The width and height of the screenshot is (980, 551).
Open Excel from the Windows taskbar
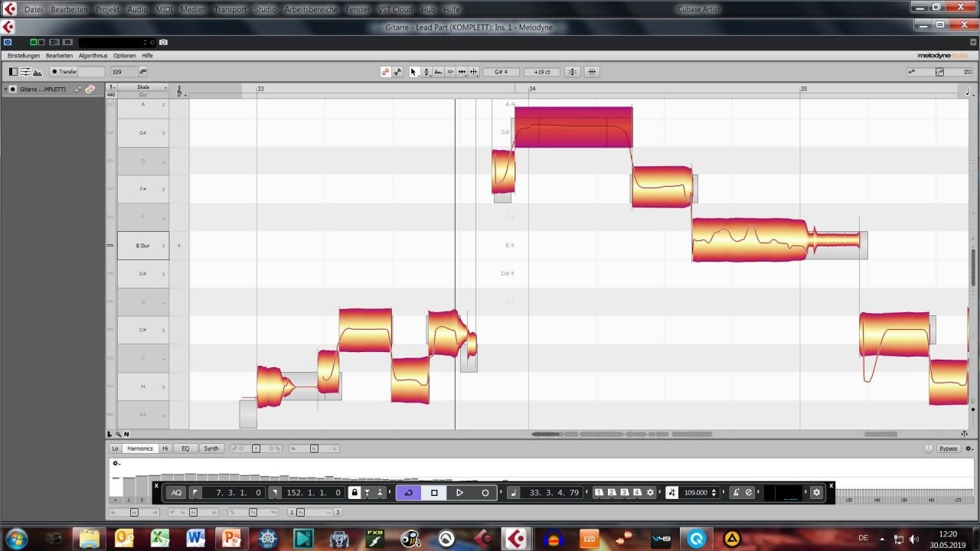coord(159,539)
